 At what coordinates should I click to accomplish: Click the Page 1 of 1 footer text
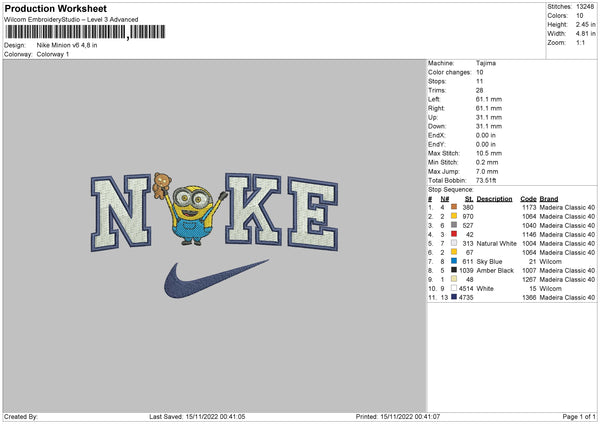tap(579, 416)
